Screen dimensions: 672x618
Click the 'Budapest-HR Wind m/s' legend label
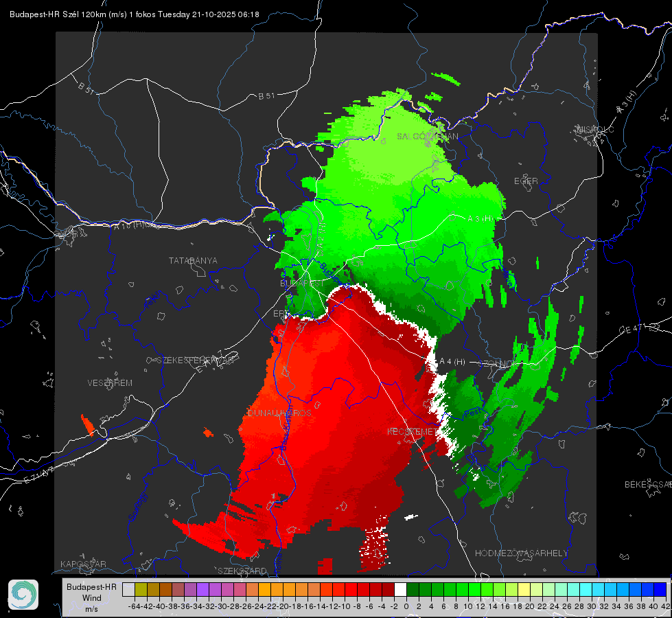coord(92,598)
